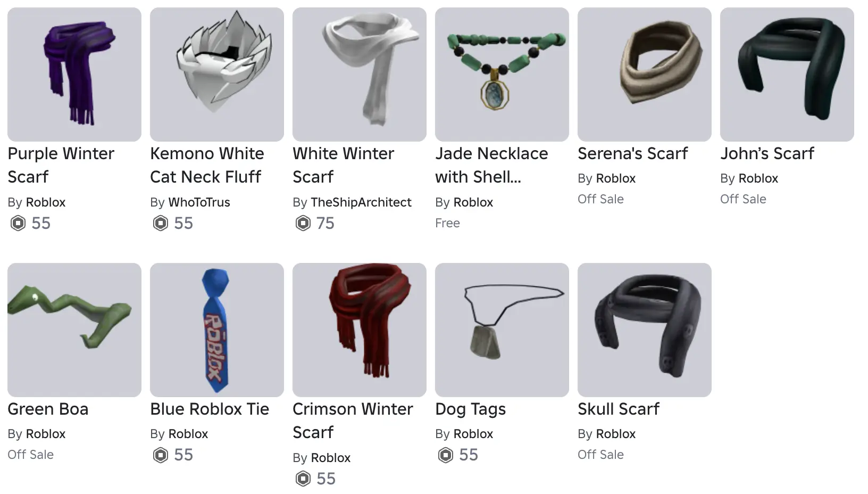The width and height of the screenshot is (868, 494).
Task: Click the Green Boa snake image
Action: (x=74, y=330)
